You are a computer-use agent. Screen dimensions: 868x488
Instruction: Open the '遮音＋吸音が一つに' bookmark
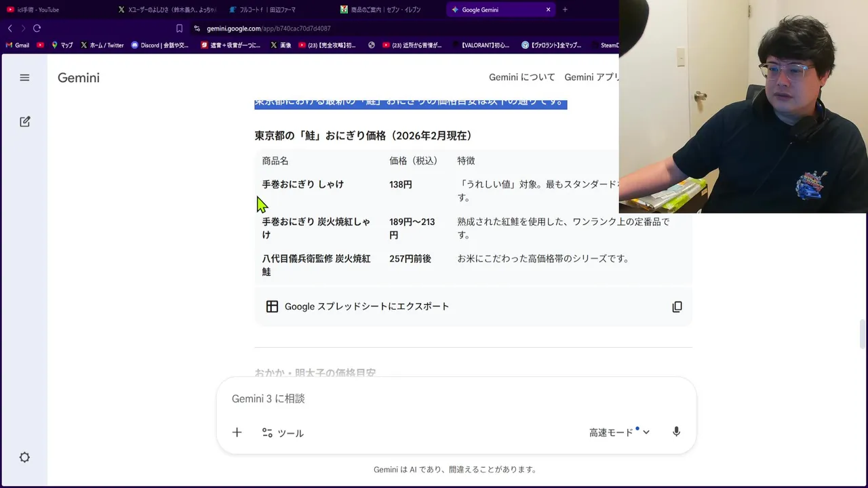click(231, 45)
